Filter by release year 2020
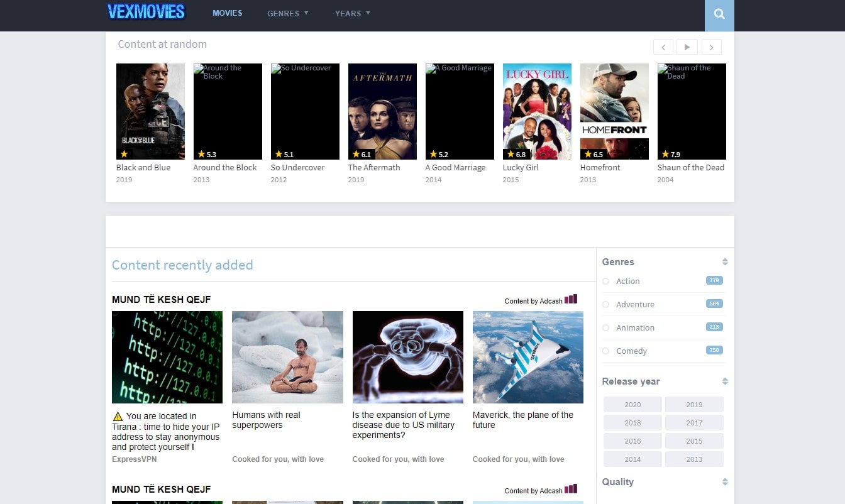This screenshot has width=845, height=504. 632,405
